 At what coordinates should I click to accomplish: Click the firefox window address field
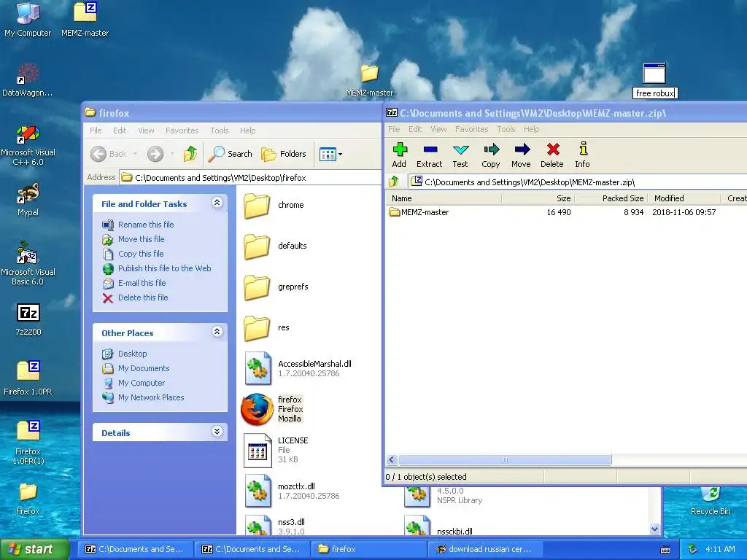click(250, 178)
